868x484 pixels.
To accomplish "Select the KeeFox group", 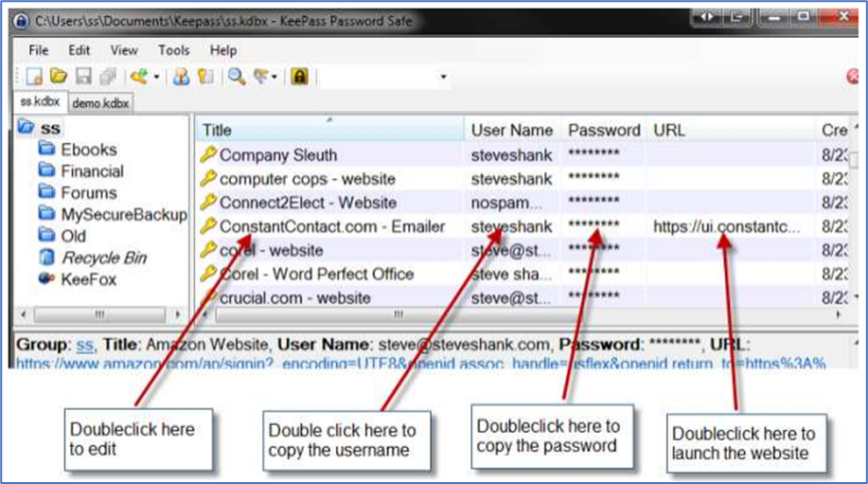I will tap(89, 279).
